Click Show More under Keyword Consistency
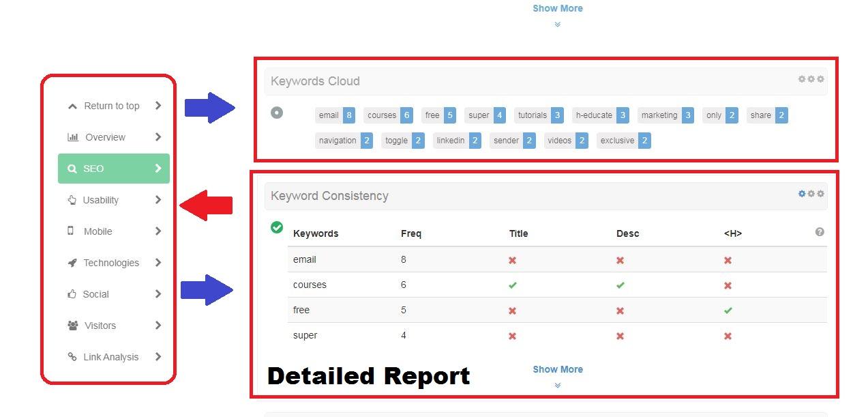Image resolution: width=868 pixels, height=417 pixels. click(x=557, y=369)
